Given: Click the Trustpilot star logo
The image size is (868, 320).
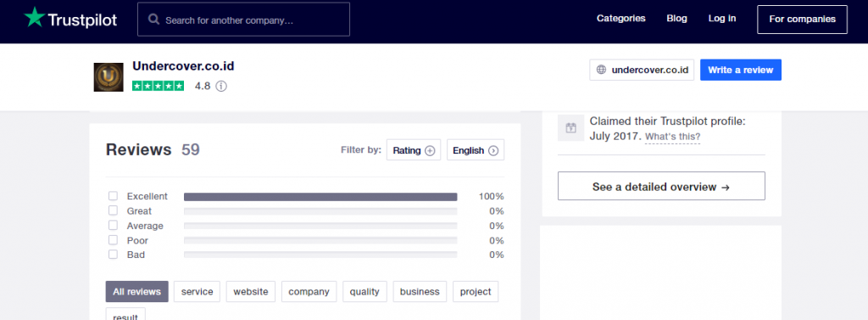Looking at the screenshot, I should coord(34,17).
